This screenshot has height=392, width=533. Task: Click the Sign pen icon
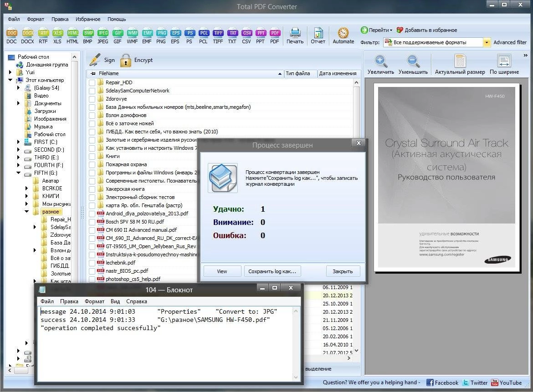click(95, 60)
